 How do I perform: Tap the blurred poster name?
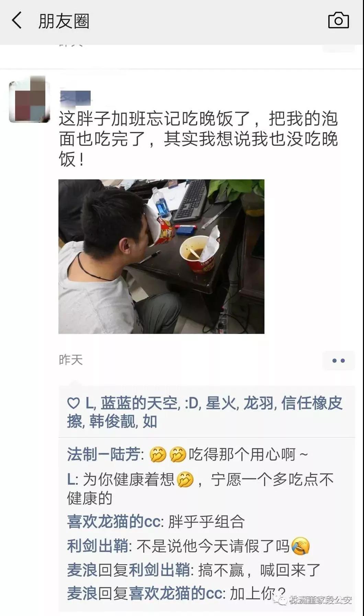(75, 97)
